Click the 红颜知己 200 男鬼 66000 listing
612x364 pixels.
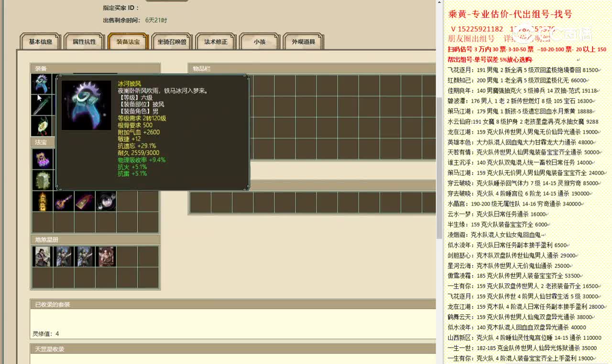pyautogui.click(x=518, y=80)
